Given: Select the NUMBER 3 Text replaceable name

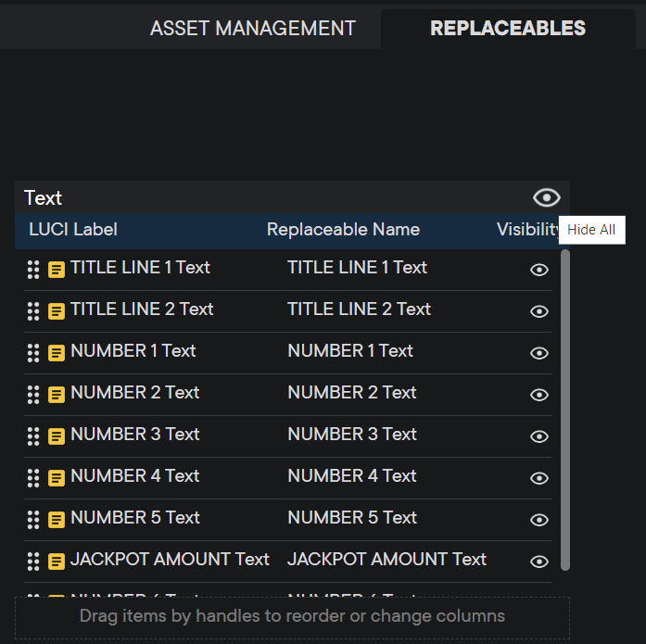Looking at the screenshot, I should pos(350,435).
